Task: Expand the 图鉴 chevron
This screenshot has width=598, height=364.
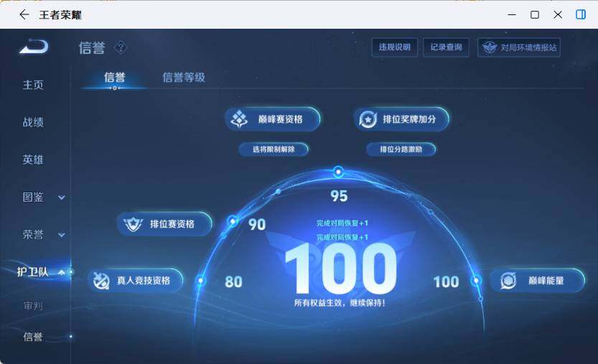Action: pyautogui.click(x=62, y=197)
